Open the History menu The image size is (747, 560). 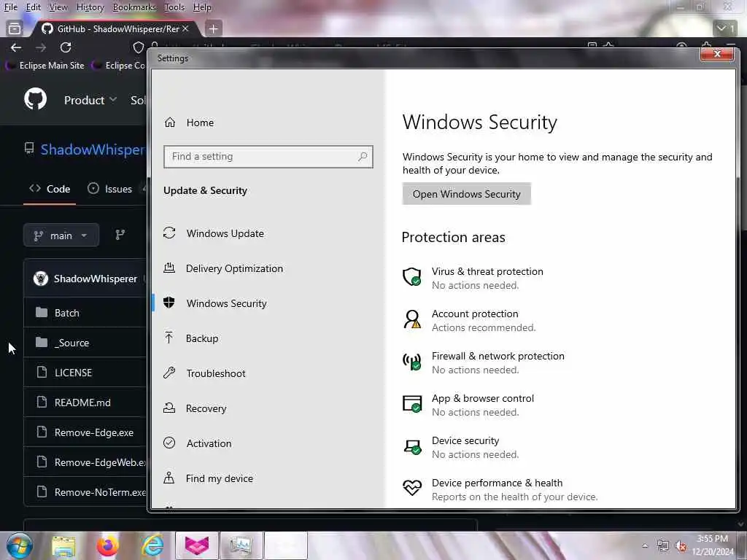point(90,7)
